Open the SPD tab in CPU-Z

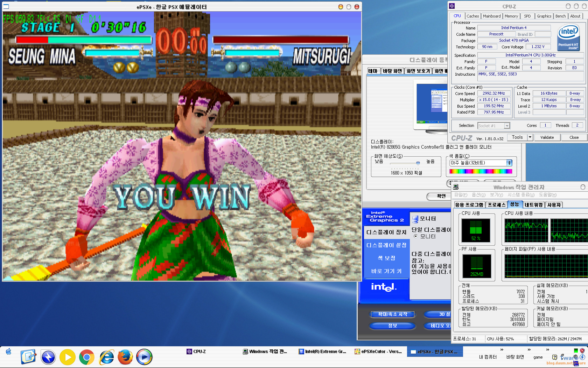(527, 16)
